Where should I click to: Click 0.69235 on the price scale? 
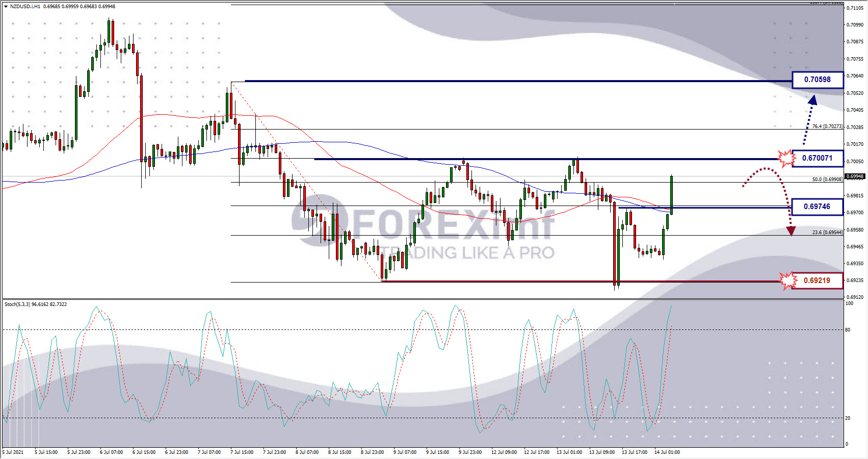855,280
